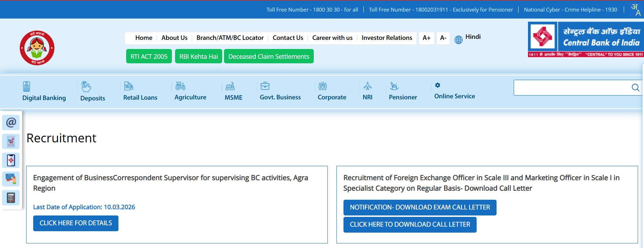Open Contact Us page
The image size is (644, 248).
tap(288, 38)
